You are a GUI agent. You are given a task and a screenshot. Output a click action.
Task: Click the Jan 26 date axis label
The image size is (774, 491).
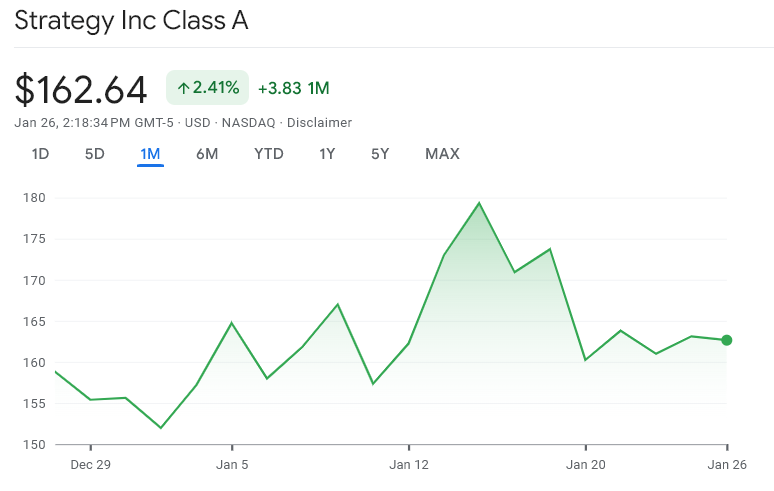pos(727,465)
